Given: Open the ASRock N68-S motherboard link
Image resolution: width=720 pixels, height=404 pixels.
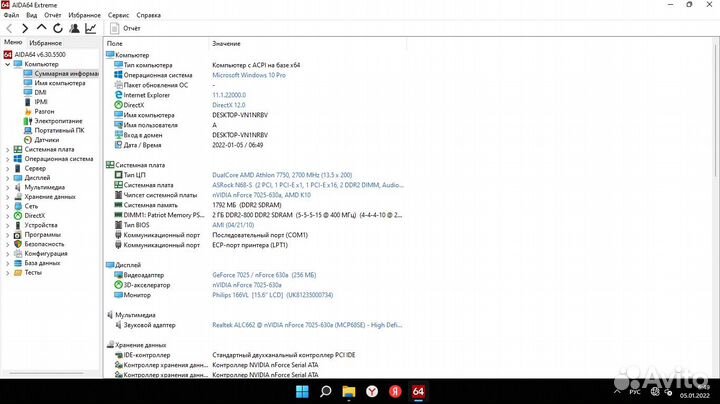Looking at the screenshot, I should pos(308,185).
